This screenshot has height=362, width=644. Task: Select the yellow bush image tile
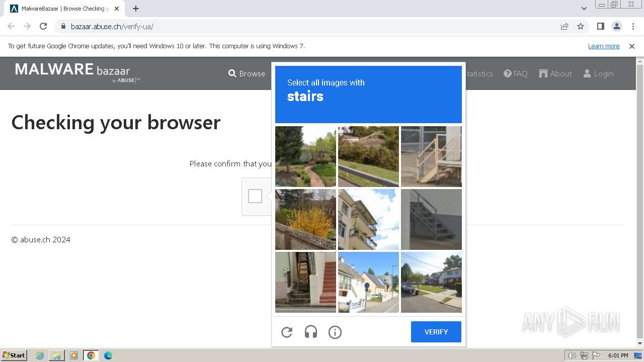point(305,219)
